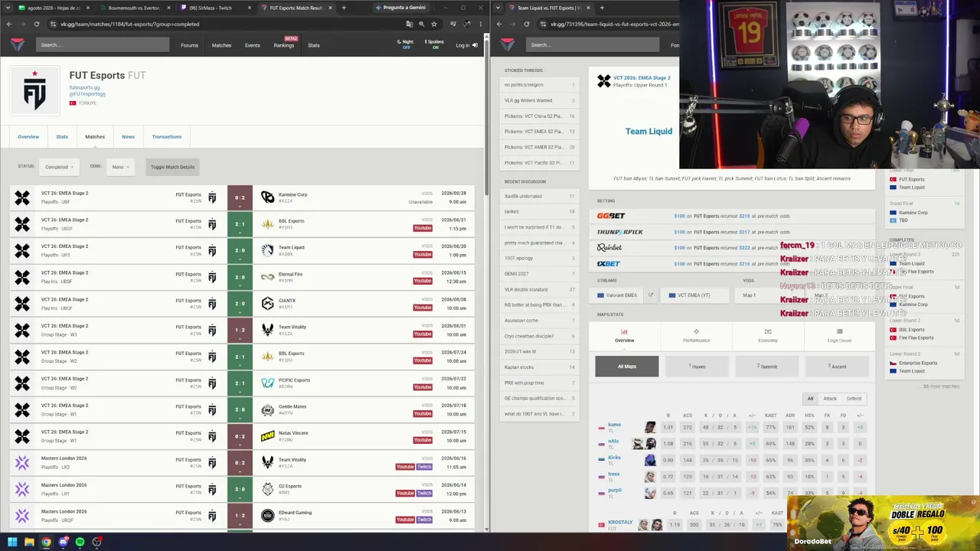The image size is (980, 551).
Task: Click the YouTube VOD badge for the Eternal Fire match
Action: [423, 281]
